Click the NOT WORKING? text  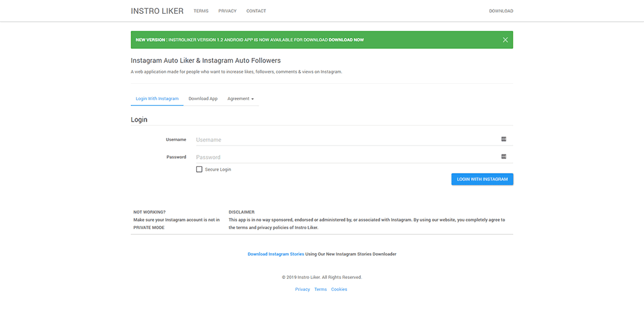(x=150, y=212)
